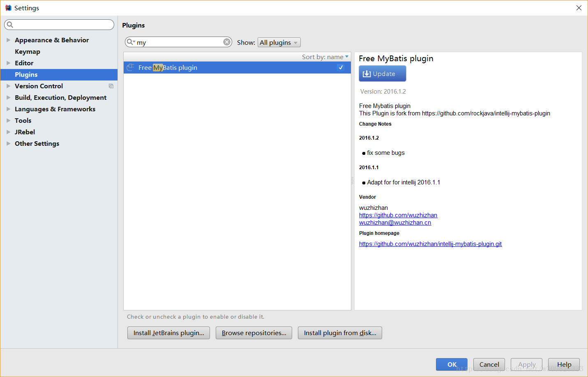Select the Free MyBatis plugin row
This screenshot has height=377, width=588.
pos(237,67)
